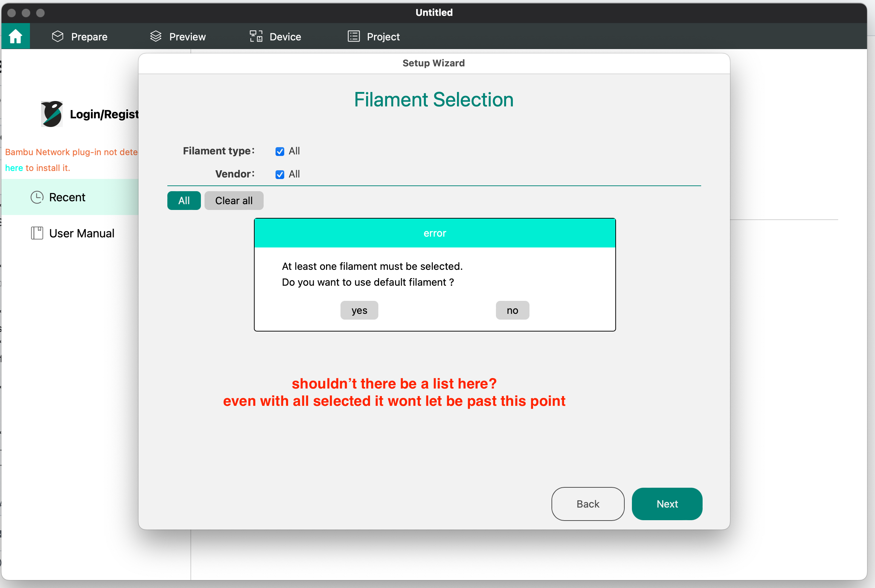
Task: Open the plug-in install link 'here'
Action: click(x=14, y=168)
